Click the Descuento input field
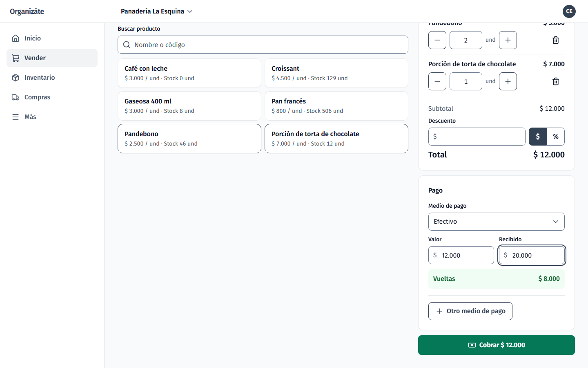The width and height of the screenshot is (588, 368). (477, 137)
